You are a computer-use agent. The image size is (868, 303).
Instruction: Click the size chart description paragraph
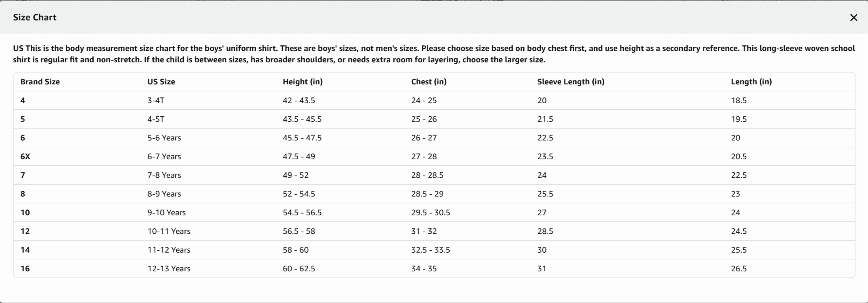(x=434, y=54)
